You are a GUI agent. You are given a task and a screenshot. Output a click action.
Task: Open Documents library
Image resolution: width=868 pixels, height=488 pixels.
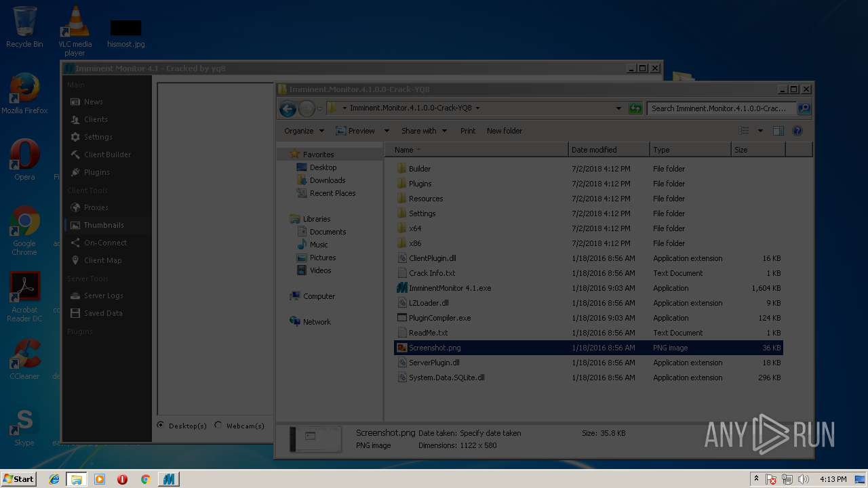click(328, 232)
